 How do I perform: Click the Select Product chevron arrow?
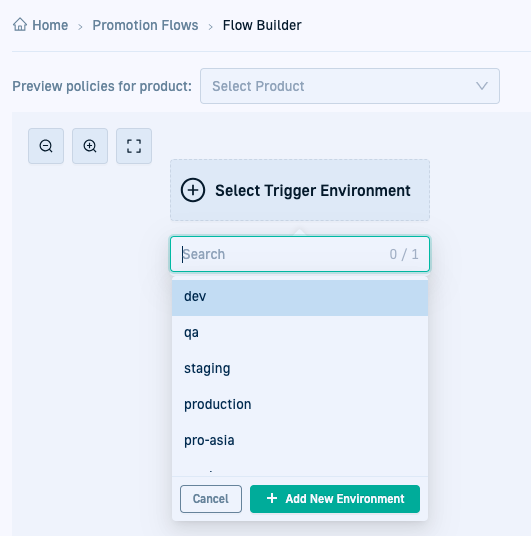(x=482, y=86)
